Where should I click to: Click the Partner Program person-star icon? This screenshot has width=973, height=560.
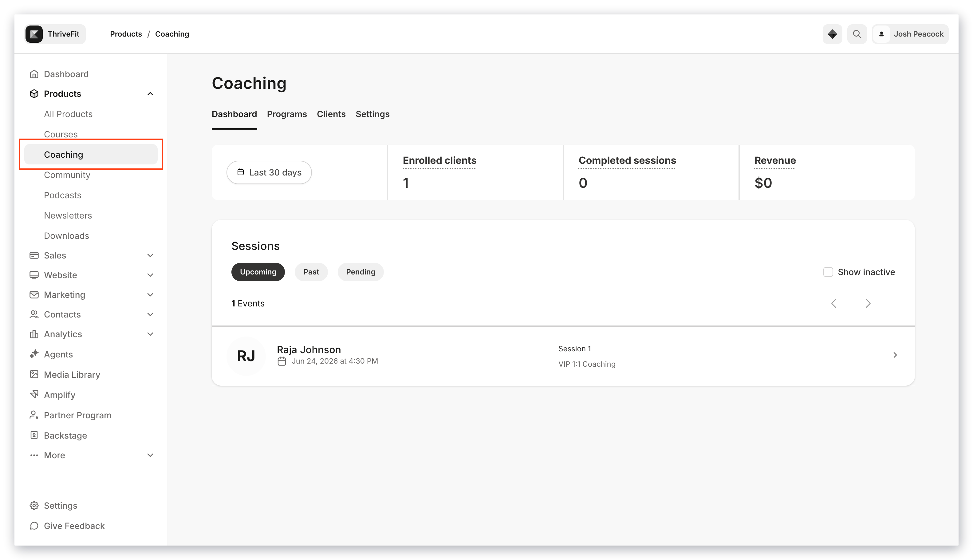[34, 415]
